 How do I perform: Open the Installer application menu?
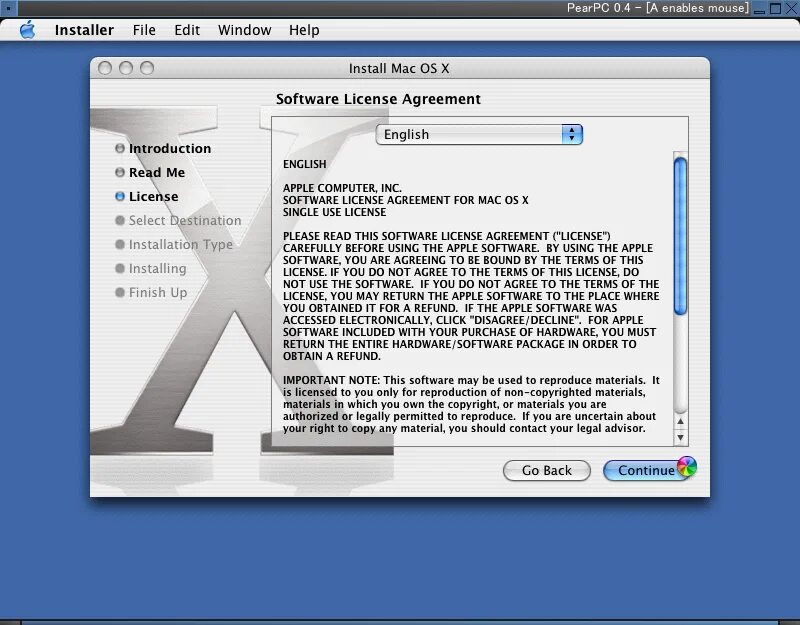[84, 30]
